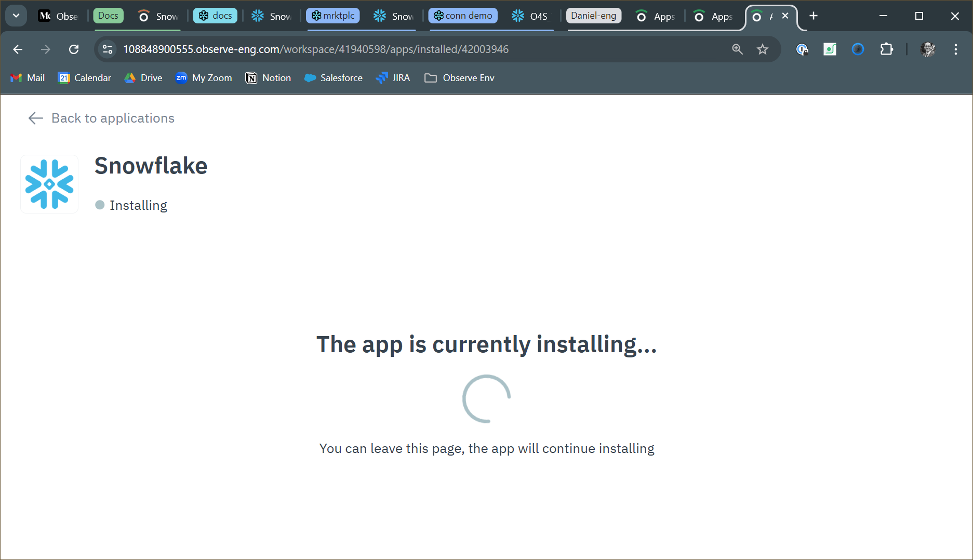This screenshot has height=560, width=973.
Task: Click the Snowflake app logo
Action: 49,184
